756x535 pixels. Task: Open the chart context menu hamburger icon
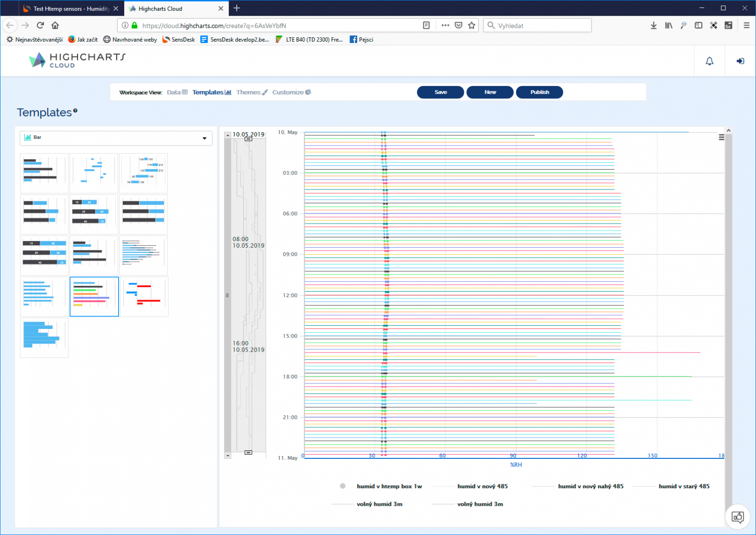pos(721,137)
